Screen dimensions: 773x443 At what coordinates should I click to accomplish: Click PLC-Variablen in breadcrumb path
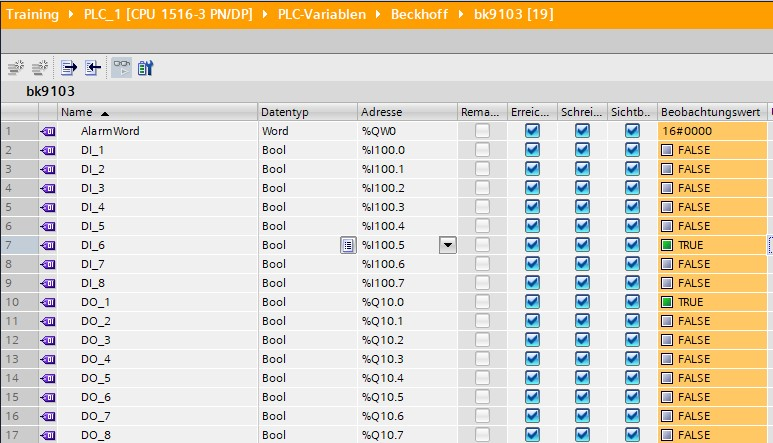point(322,14)
